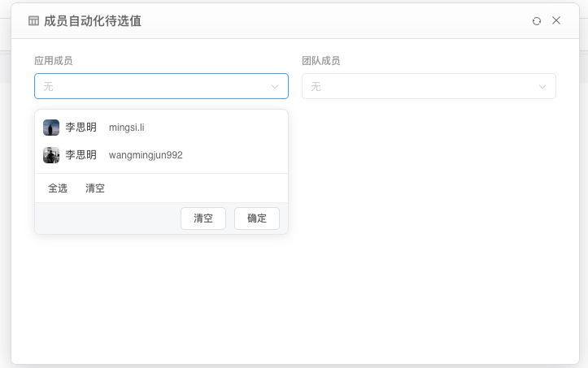Click the 应用成员 field label
The height and width of the screenshot is (368, 588).
pos(53,61)
